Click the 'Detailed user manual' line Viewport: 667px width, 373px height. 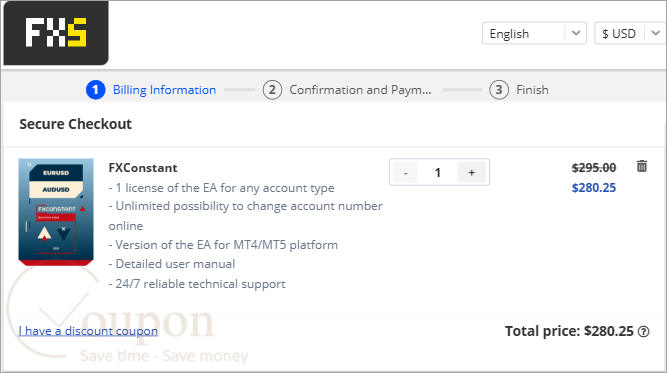tap(172, 264)
